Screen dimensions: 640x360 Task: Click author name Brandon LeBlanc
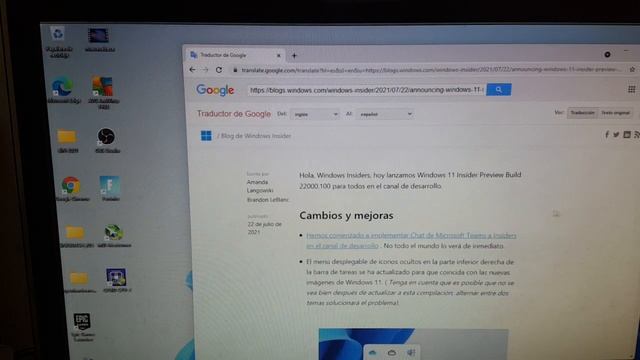click(268, 200)
